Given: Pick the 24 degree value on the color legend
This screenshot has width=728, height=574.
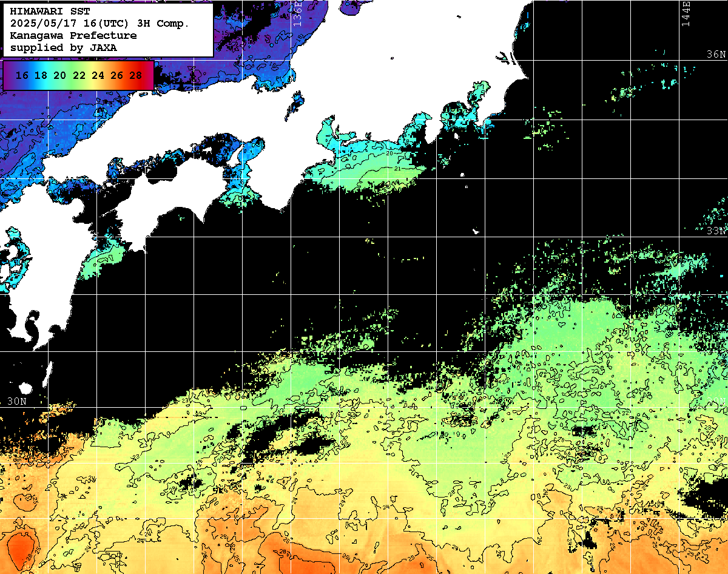Looking at the screenshot, I should click(x=98, y=76).
